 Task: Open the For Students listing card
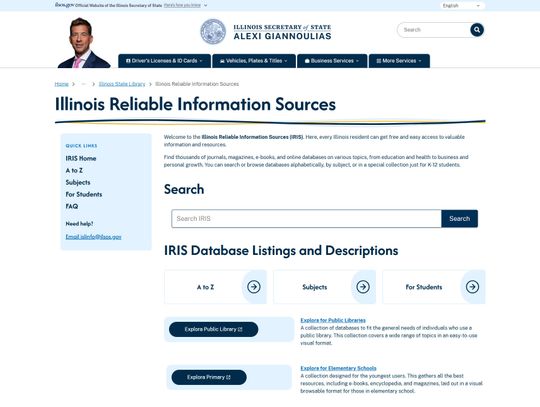click(434, 287)
